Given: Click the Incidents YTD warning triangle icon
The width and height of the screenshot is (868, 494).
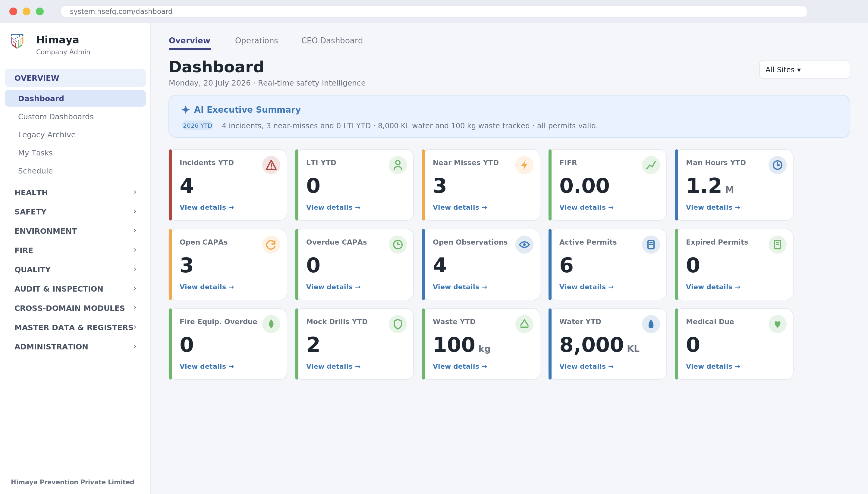Looking at the screenshot, I should coord(271,165).
